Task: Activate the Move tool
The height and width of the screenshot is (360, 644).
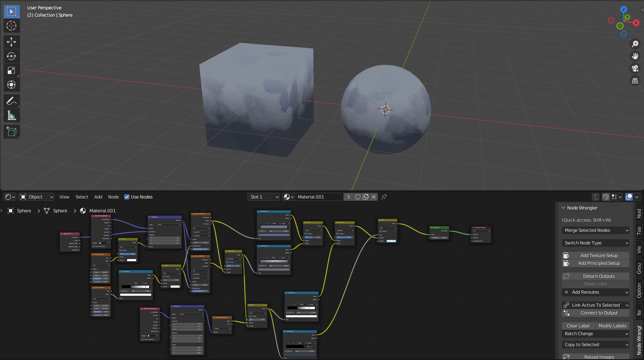Action: point(11,41)
